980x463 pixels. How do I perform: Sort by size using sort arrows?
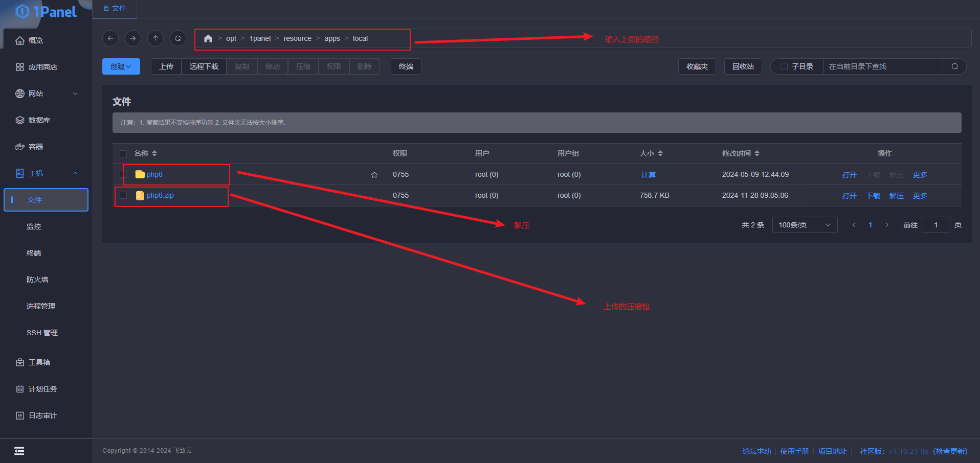[660, 153]
